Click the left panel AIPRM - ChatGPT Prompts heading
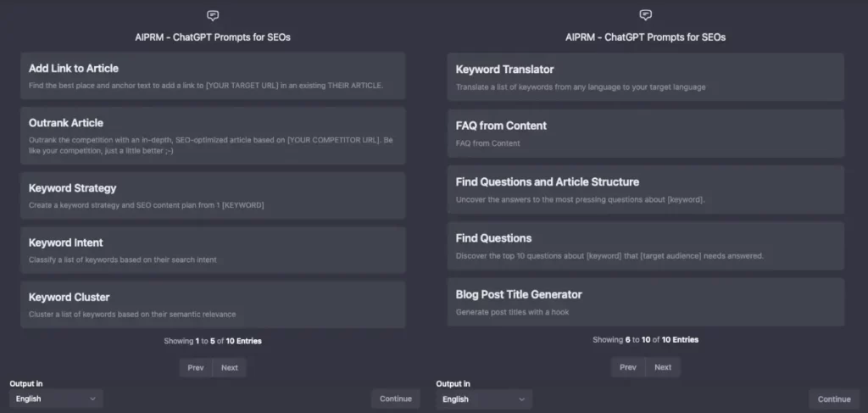868x413 pixels. [213, 37]
